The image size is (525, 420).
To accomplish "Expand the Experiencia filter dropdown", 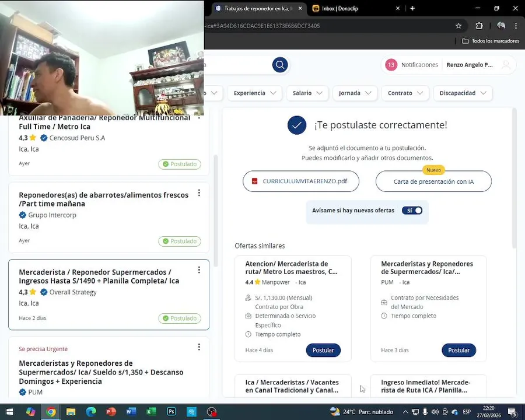I will click(254, 93).
